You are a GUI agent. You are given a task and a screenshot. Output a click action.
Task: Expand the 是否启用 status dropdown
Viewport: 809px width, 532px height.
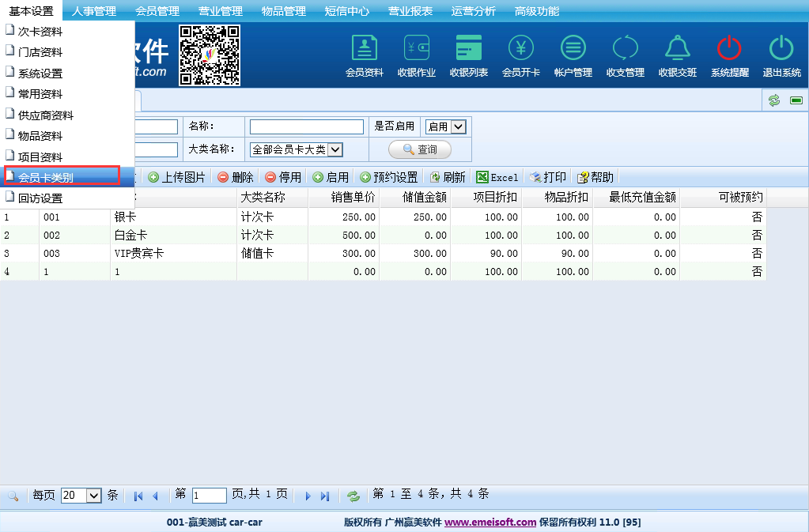446,126
